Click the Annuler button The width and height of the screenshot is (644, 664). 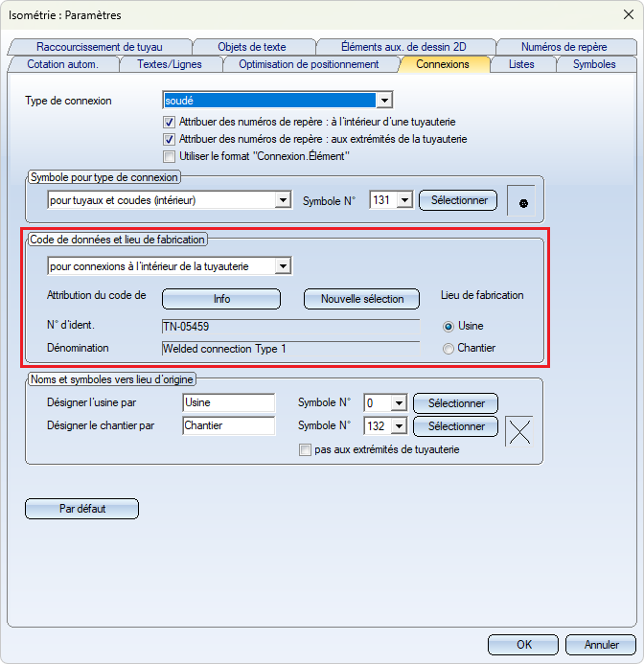tap(601, 645)
